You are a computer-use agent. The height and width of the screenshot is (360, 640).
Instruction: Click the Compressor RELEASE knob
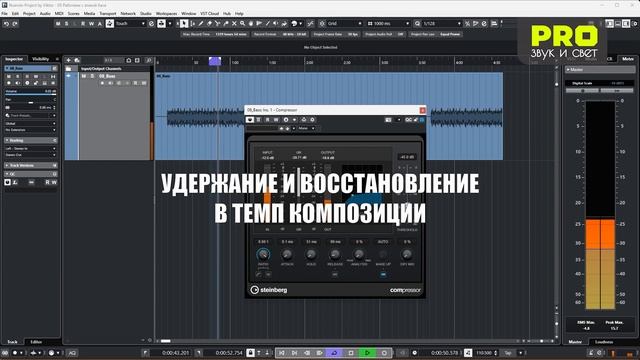click(x=335, y=255)
